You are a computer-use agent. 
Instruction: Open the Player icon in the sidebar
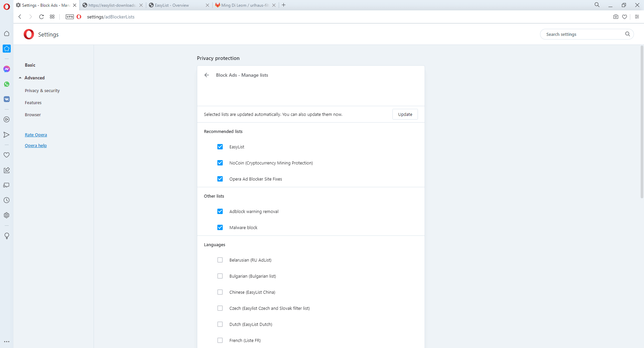(x=7, y=120)
